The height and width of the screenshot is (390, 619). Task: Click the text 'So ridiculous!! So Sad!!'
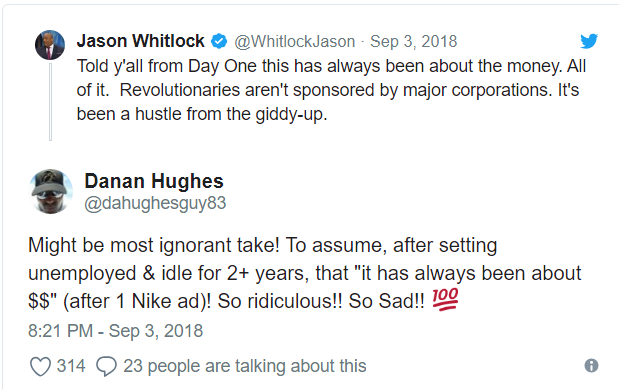pos(321,301)
